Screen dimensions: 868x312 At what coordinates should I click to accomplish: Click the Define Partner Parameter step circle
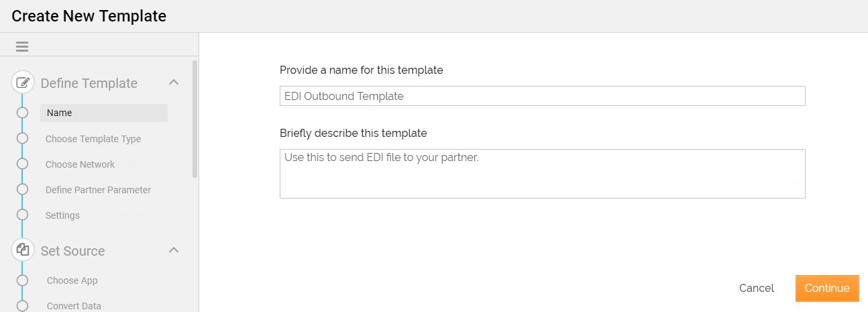pyautogui.click(x=22, y=189)
